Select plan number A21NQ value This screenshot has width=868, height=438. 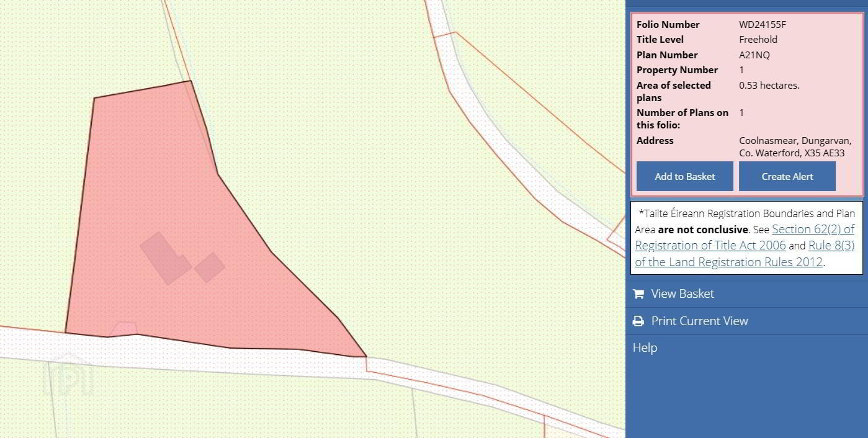(x=754, y=55)
